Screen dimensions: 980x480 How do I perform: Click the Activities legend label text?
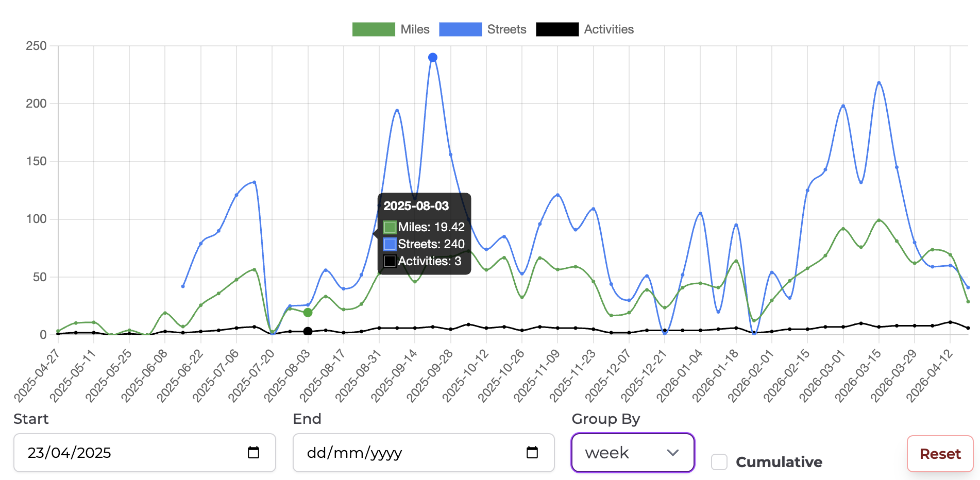click(x=609, y=29)
